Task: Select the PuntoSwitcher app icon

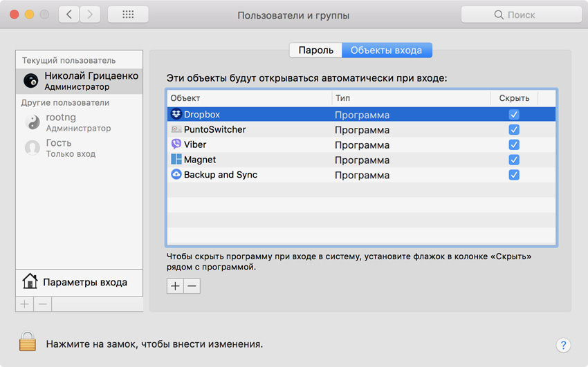Action: click(176, 129)
